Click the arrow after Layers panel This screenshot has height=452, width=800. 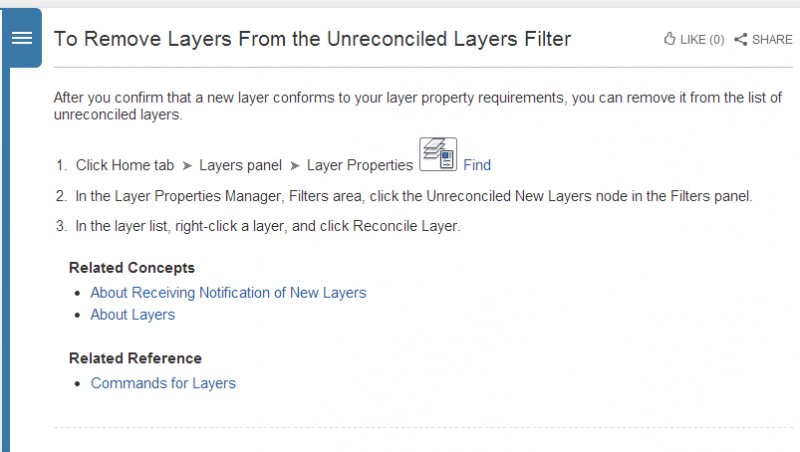point(294,166)
